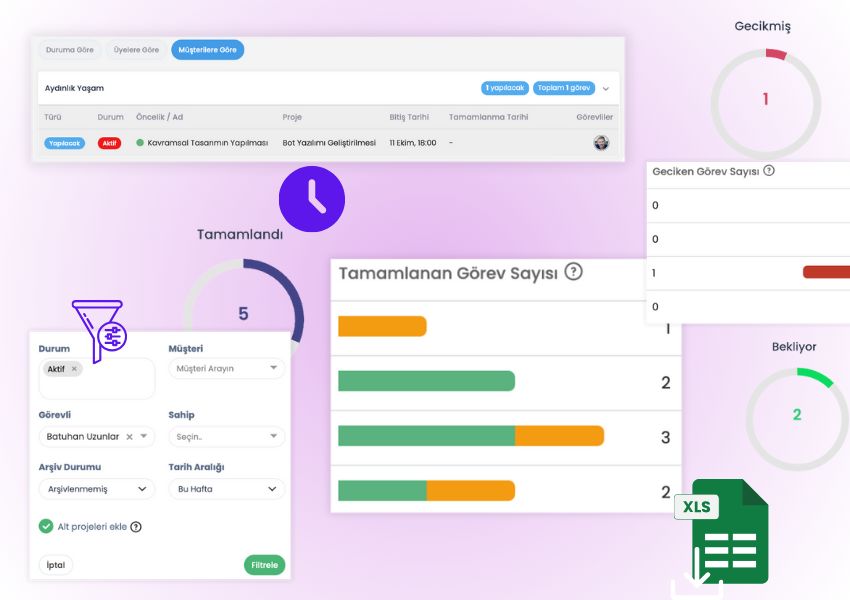Open the XLS export file icon
The width and height of the screenshot is (850, 600).
click(x=722, y=532)
